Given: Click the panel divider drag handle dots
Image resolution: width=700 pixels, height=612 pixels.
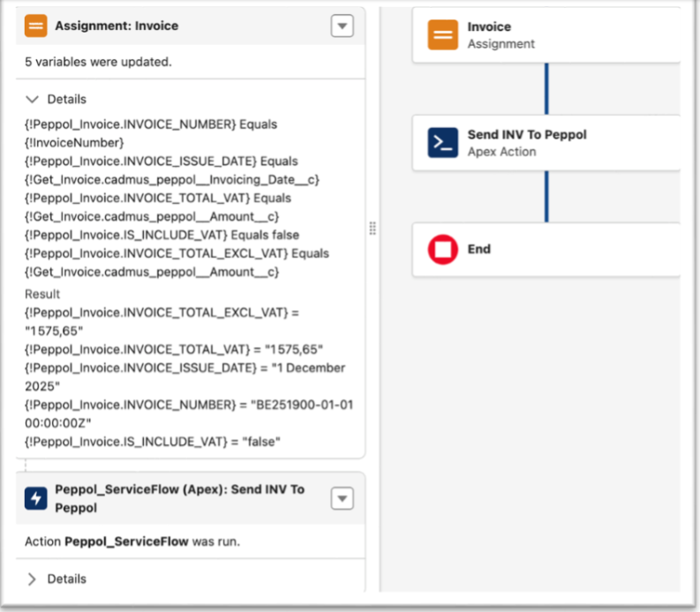Looking at the screenshot, I should (x=373, y=229).
